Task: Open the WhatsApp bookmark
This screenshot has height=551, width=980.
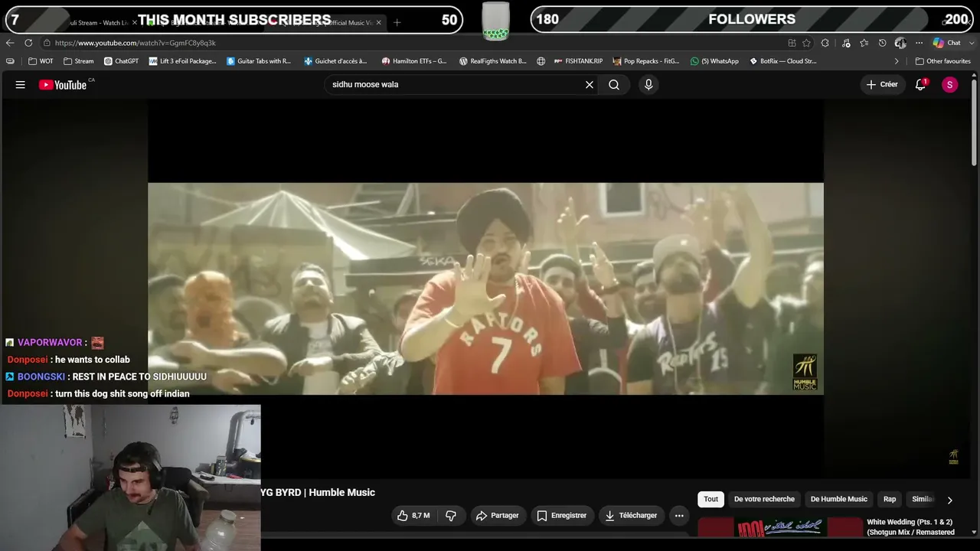Action: 715,61
